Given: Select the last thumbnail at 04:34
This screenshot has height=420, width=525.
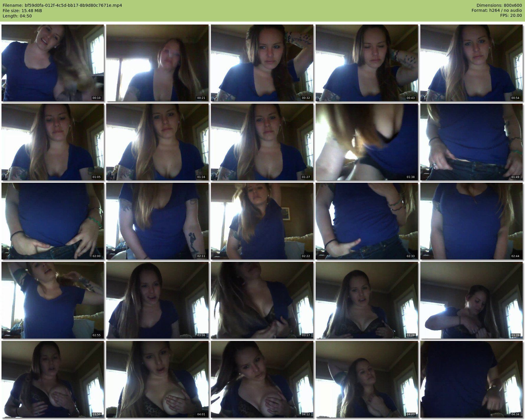Looking at the screenshot, I should point(471,379).
